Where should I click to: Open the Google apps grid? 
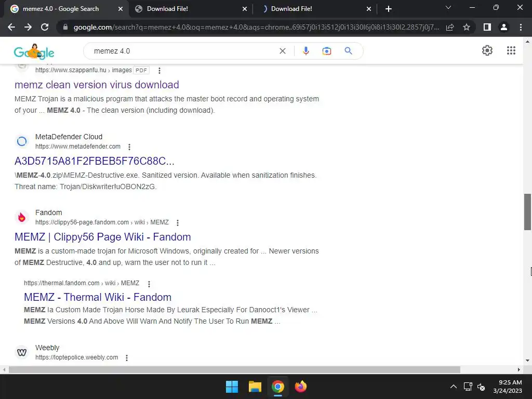511,50
